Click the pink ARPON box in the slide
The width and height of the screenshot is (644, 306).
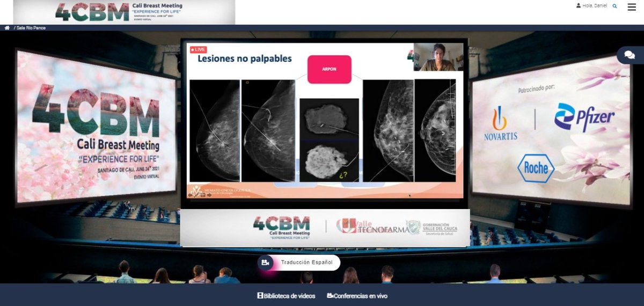330,69
